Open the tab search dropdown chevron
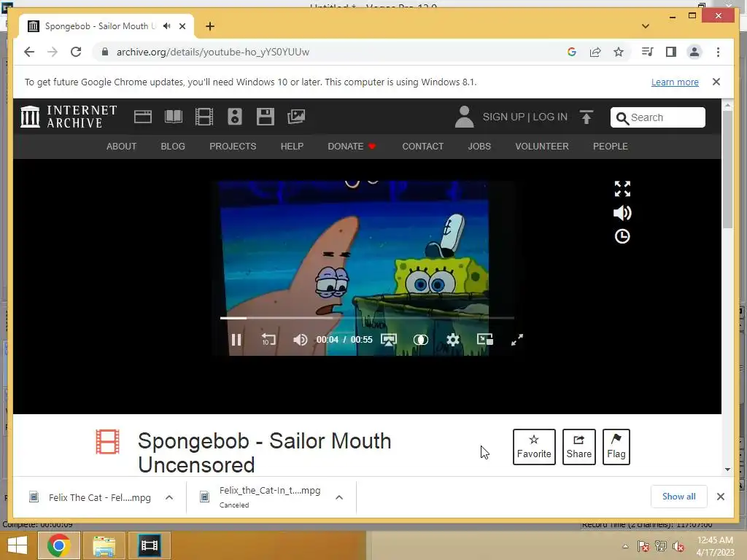The height and width of the screenshot is (560, 747). point(646,26)
